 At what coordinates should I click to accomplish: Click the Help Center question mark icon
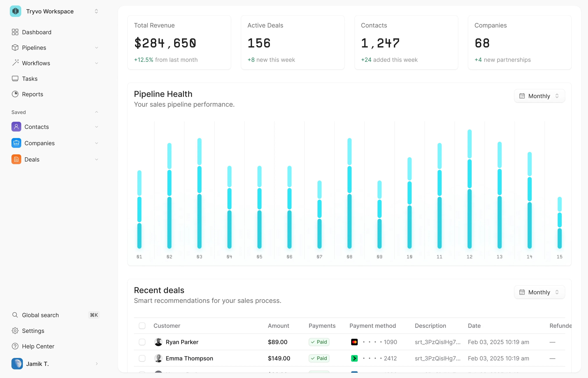pyautogui.click(x=15, y=346)
